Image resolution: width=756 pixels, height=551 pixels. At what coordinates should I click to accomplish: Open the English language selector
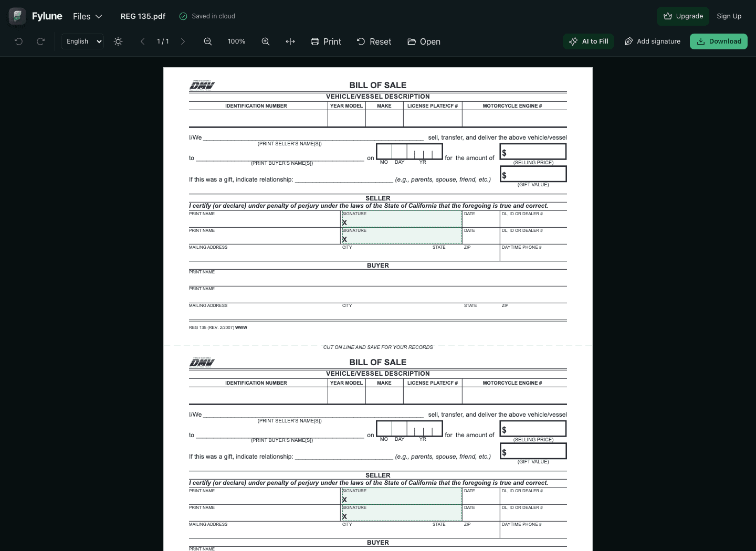(x=82, y=41)
